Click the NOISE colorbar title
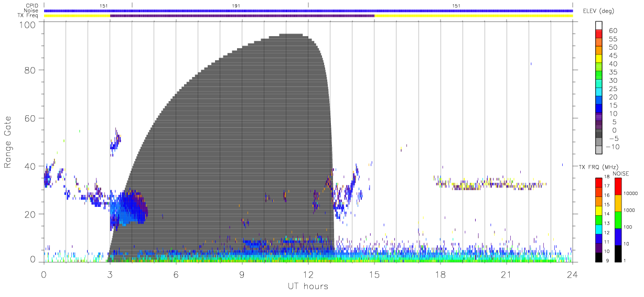The height and width of the screenshot is (297, 644). 621,173
